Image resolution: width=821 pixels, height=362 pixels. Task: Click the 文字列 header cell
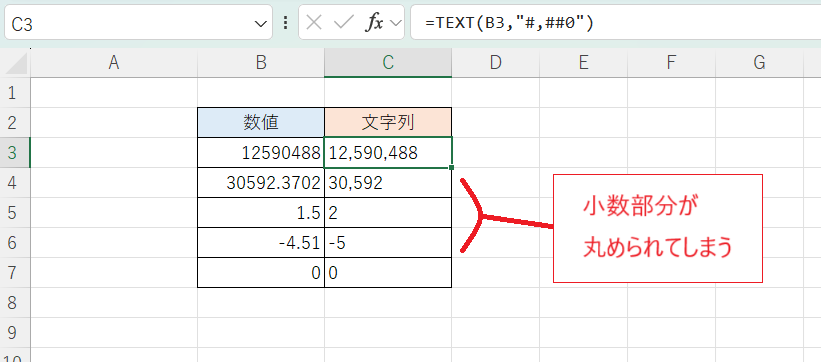[x=388, y=123]
